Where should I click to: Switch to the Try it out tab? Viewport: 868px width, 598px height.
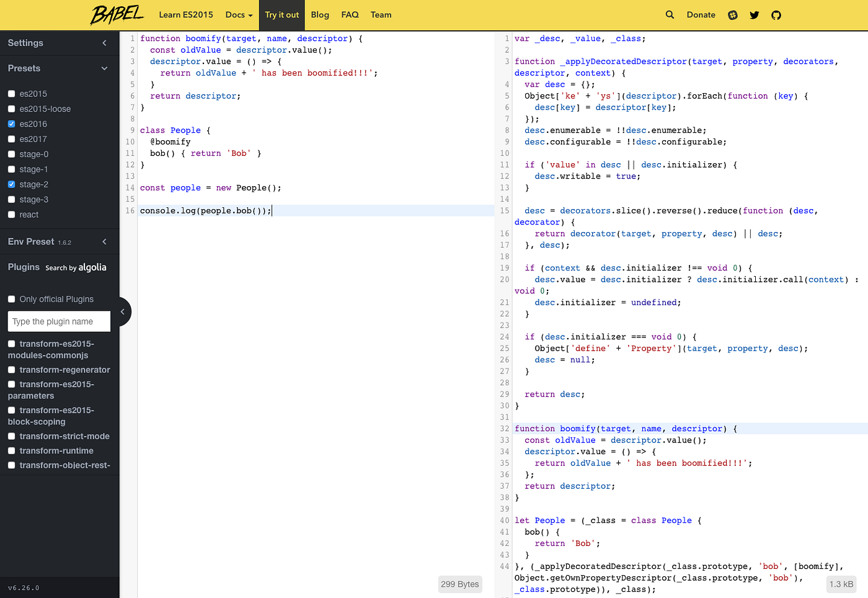pyautogui.click(x=281, y=14)
